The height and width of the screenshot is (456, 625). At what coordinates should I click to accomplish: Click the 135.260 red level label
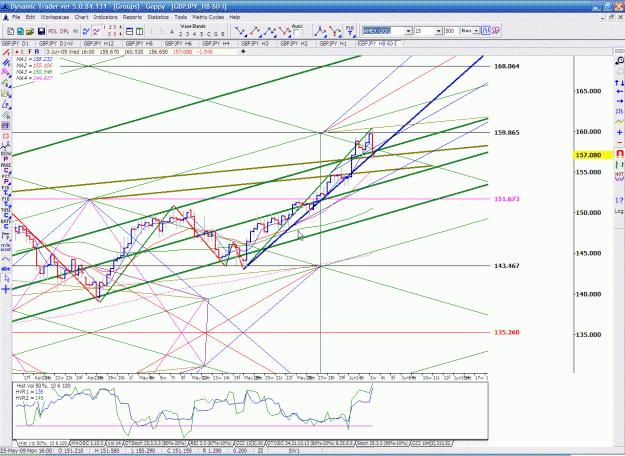pos(507,332)
